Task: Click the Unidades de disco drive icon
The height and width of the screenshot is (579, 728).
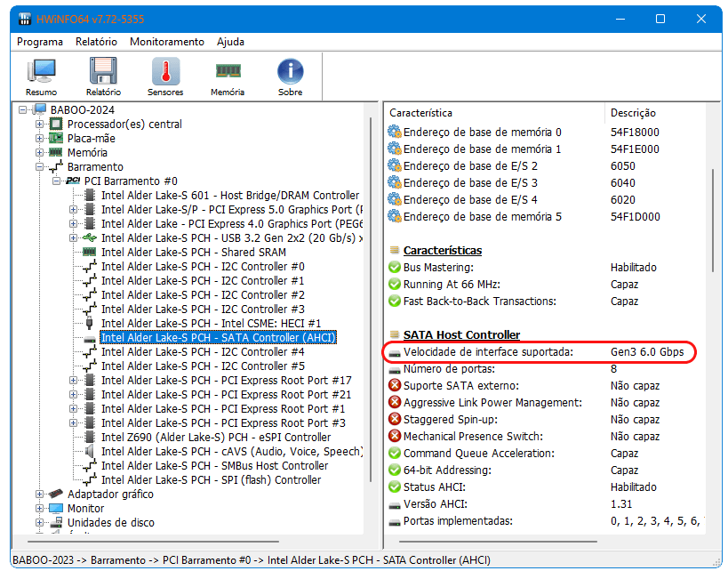Action: click(56, 522)
